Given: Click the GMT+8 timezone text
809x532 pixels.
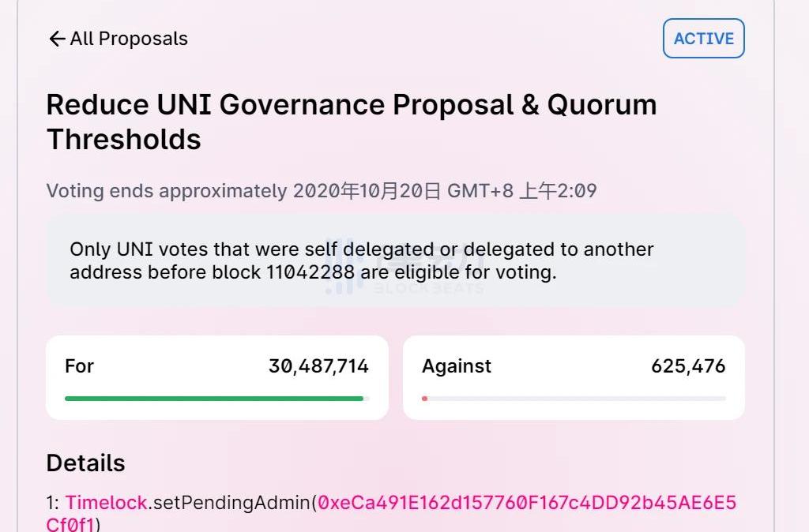Looking at the screenshot, I should [x=480, y=191].
